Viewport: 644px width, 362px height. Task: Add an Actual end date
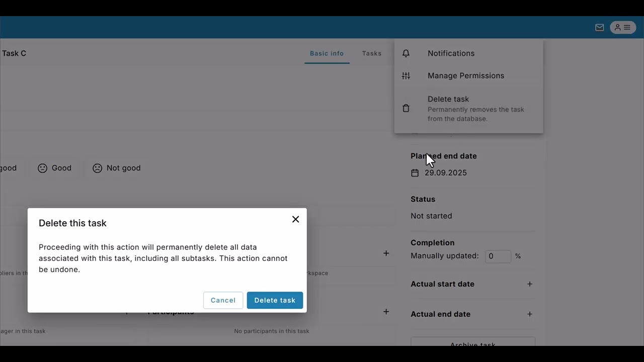click(529, 314)
